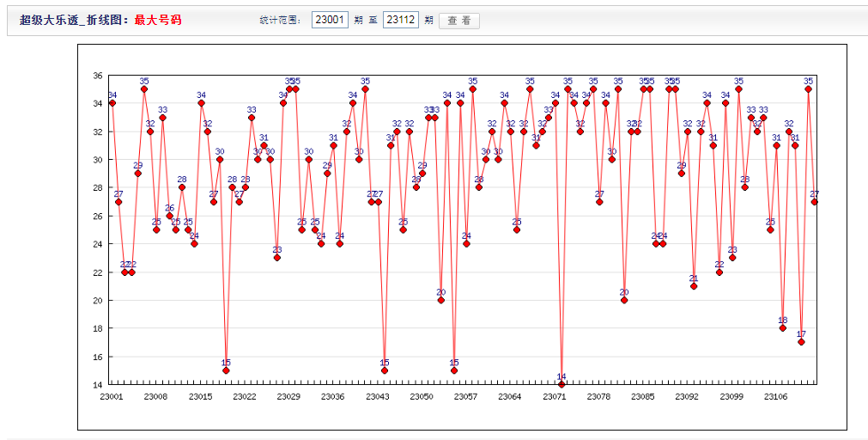Click the 15 data point left of 23022

(x=226, y=370)
